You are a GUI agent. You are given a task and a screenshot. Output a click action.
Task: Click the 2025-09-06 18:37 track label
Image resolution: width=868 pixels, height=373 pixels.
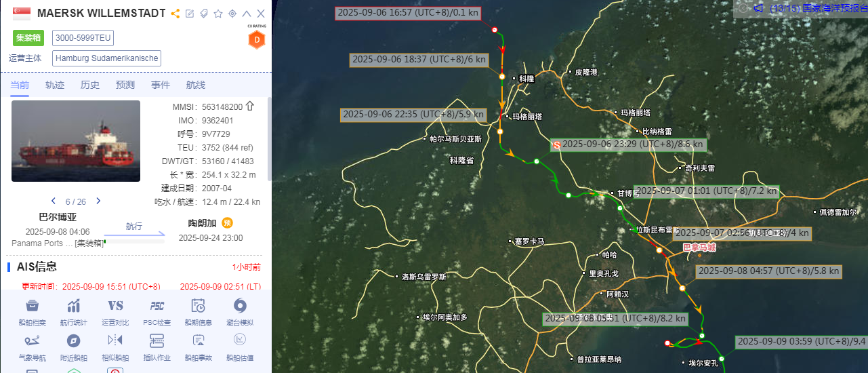(419, 59)
